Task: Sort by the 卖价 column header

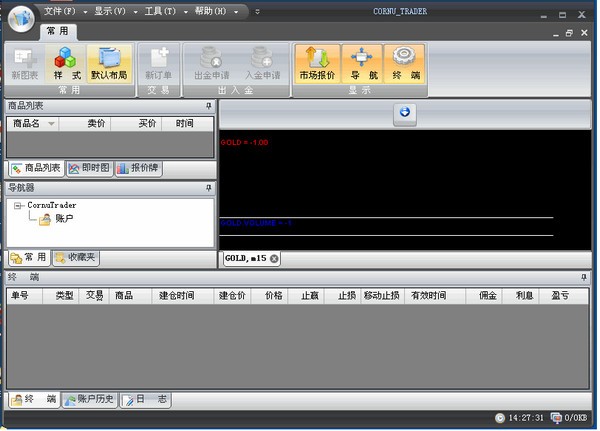Action: 85,124
